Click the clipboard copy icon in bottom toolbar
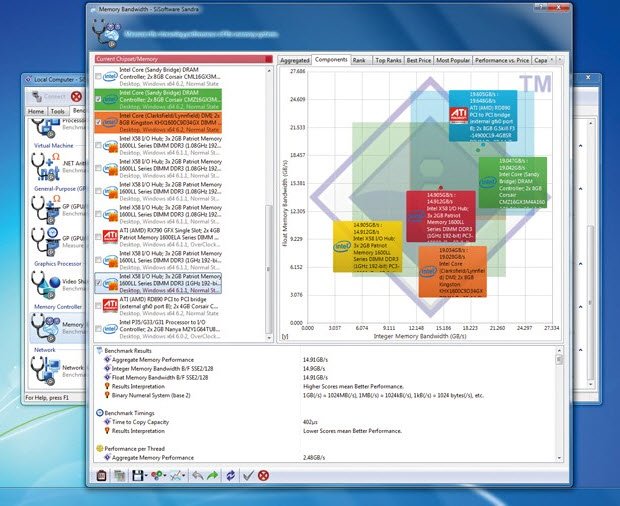The width and height of the screenshot is (620, 506). coord(102,476)
